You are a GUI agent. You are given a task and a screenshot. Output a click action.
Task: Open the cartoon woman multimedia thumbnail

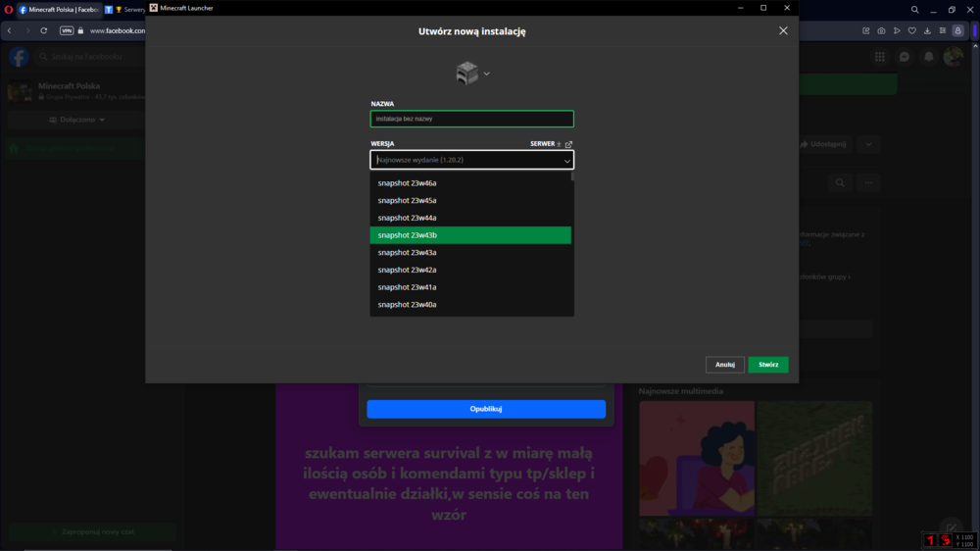[x=696, y=459]
